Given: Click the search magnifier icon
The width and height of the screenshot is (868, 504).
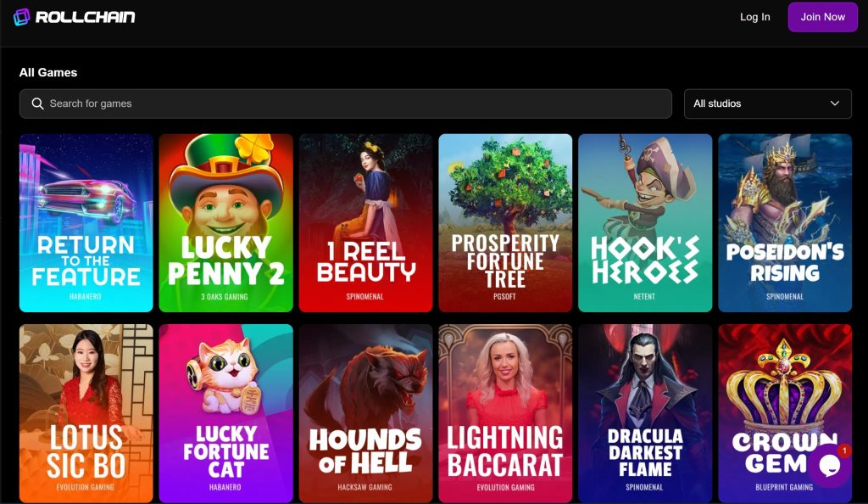Looking at the screenshot, I should 37,104.
